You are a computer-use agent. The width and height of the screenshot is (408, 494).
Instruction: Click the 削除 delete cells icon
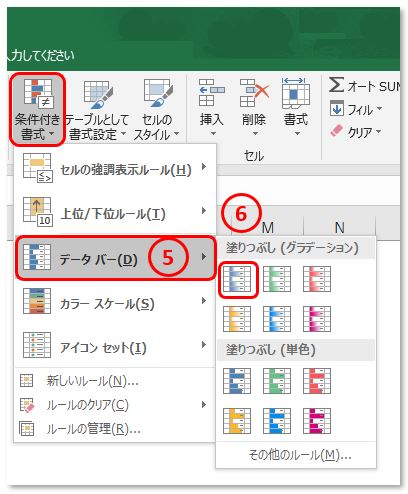pos(254,93)
